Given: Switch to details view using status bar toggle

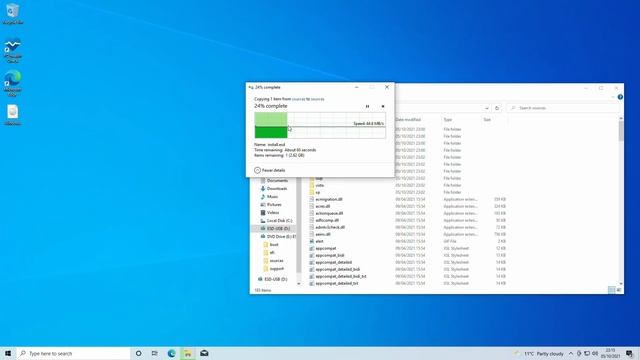Looking at the screenshot, I should click(612, 290).
